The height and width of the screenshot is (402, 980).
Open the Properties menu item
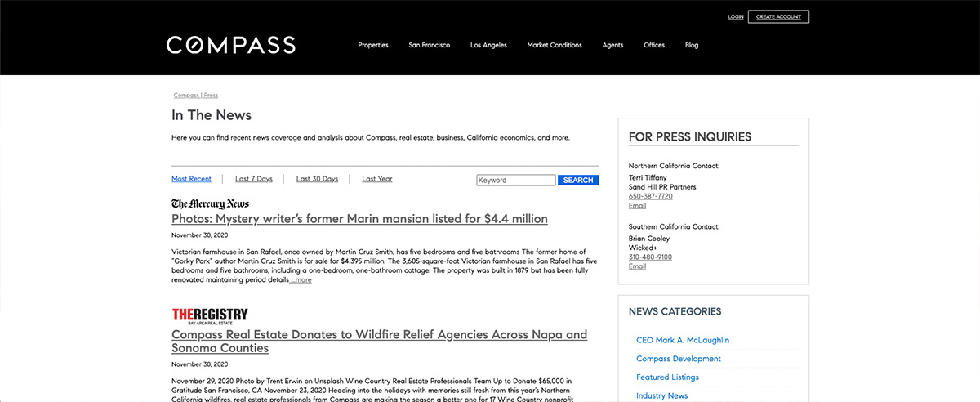click(x=373, y=45)
